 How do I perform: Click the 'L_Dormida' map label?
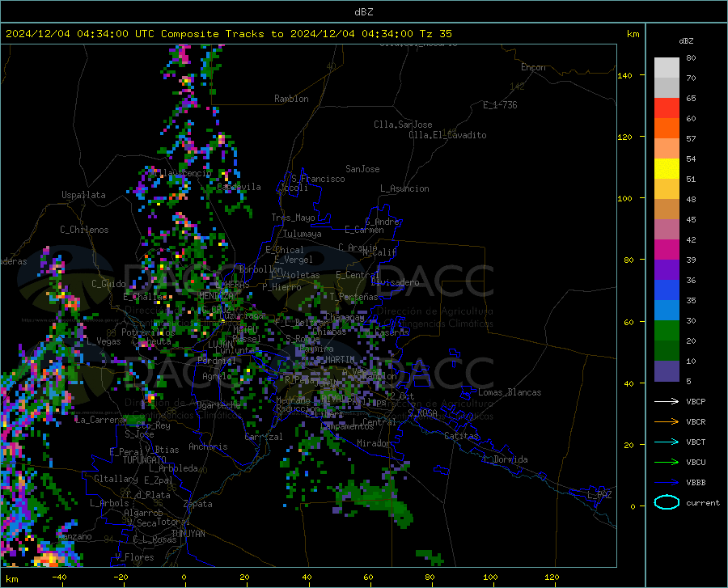tap(505, 459)
